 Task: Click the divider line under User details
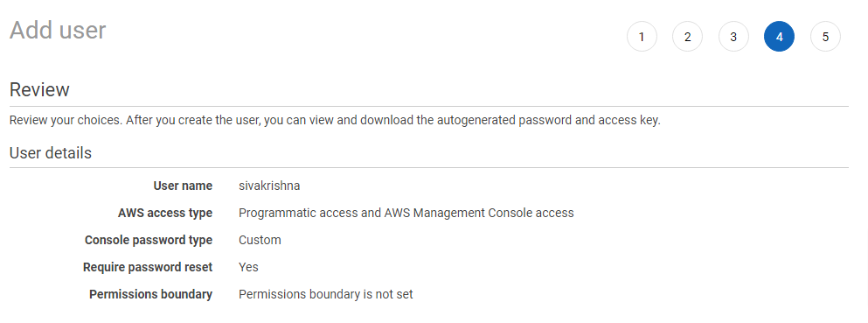(x=429, y=167)
